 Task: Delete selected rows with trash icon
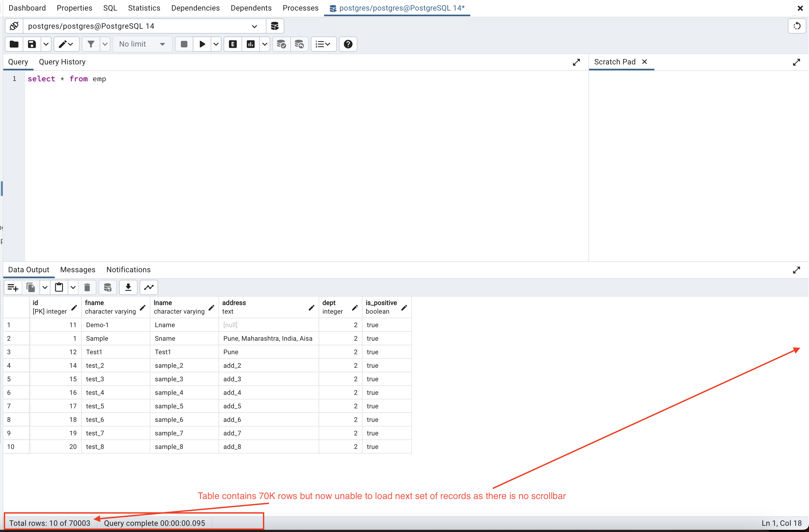coord(87,287)
